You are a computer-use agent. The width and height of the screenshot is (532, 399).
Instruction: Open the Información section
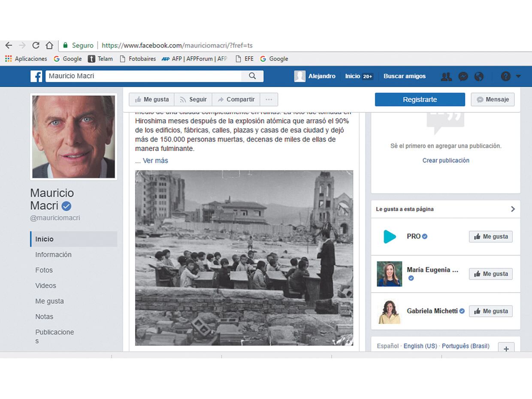click(x=53, y=254)
